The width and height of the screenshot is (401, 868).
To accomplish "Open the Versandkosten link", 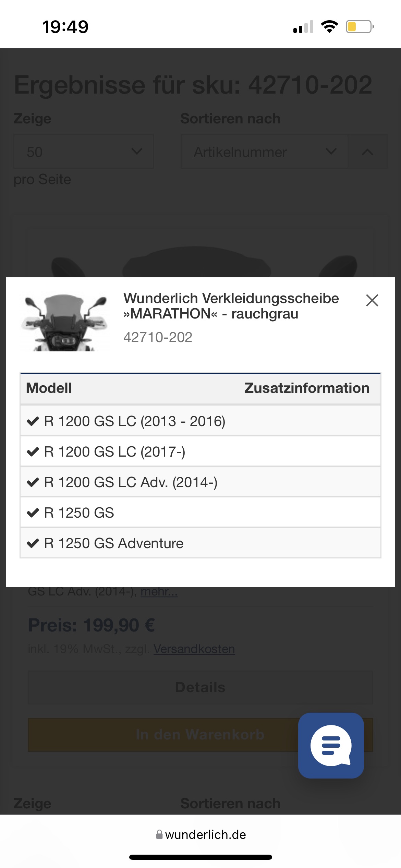I will coord(194,649).
